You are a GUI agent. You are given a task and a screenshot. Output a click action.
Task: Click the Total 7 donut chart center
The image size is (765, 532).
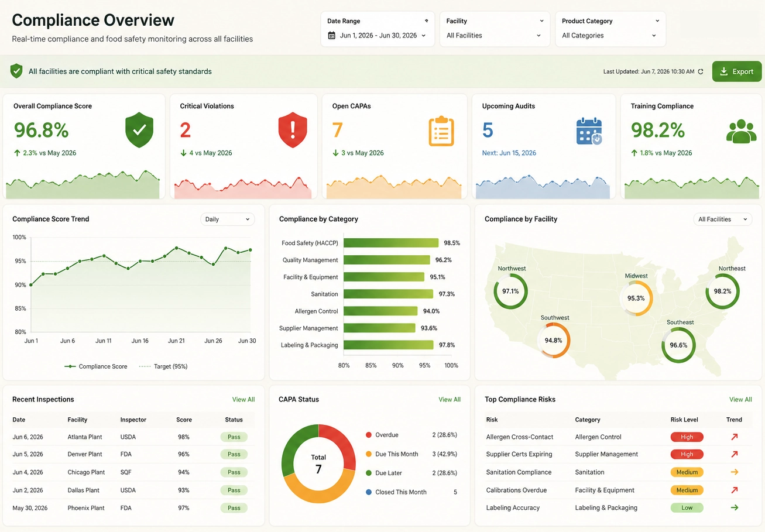tap(318, 464)
